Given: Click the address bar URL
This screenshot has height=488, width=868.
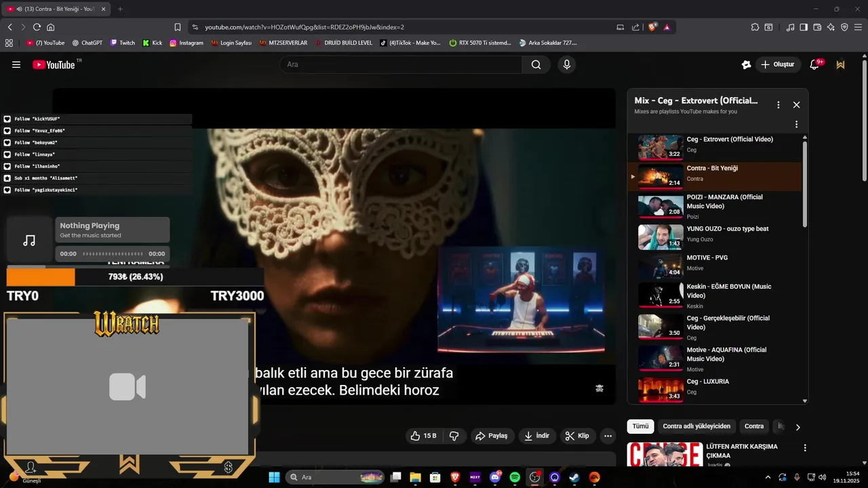Looking at the screenshot, I should 304,27.
